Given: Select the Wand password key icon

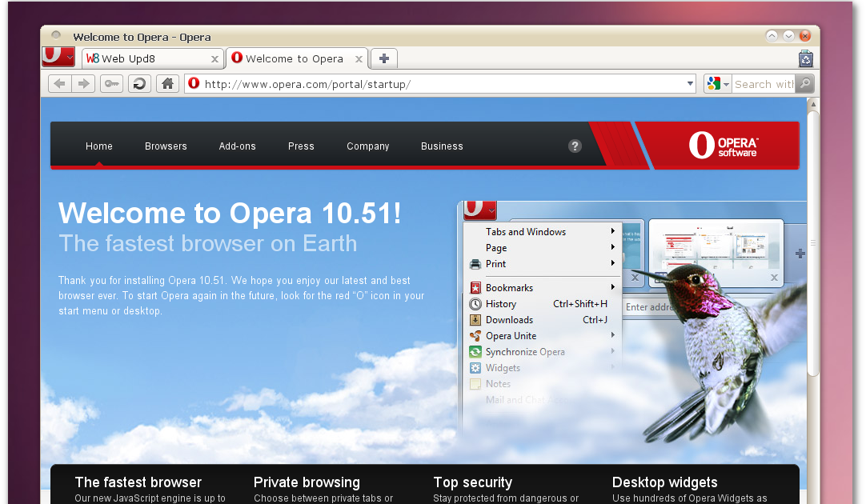Looking at the screenshot, I should (x=111, y=83).
